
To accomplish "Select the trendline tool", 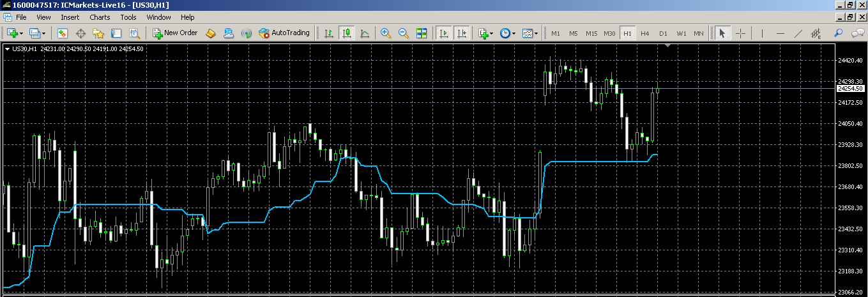I will pos(798,33).
